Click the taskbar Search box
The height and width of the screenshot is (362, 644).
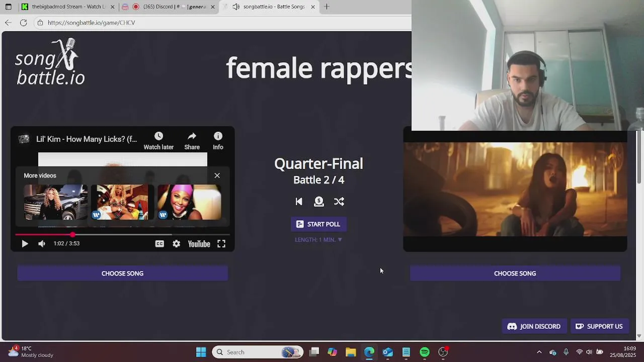point(258,352)
